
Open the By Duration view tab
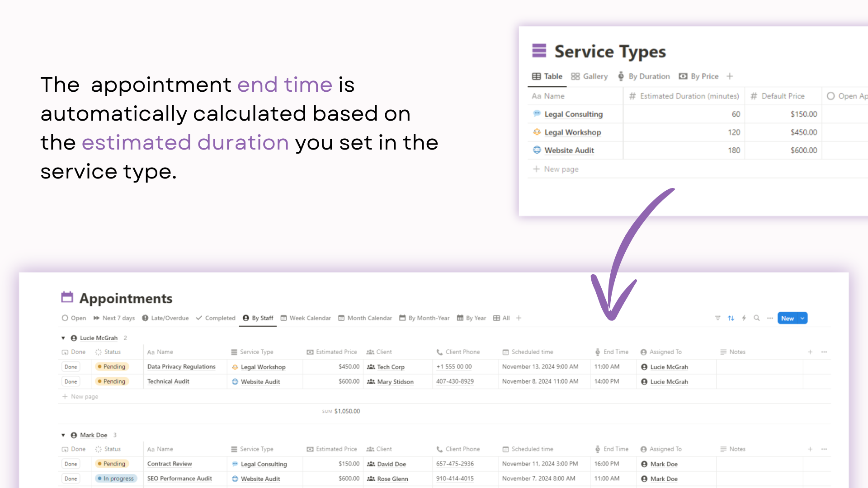point(644,76)
